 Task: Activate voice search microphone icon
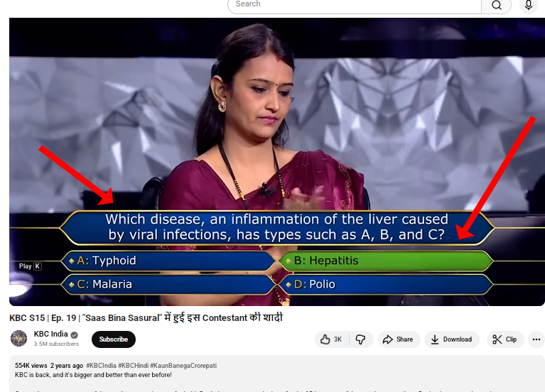529,5
